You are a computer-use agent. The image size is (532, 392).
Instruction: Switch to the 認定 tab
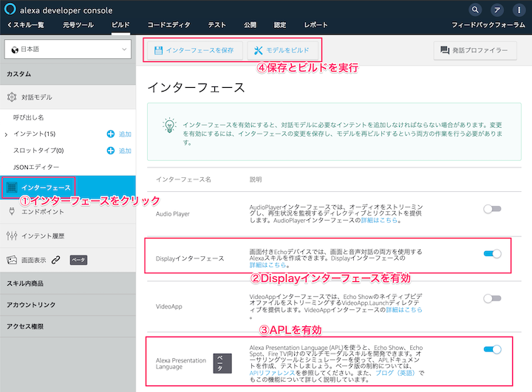(280, 25)
